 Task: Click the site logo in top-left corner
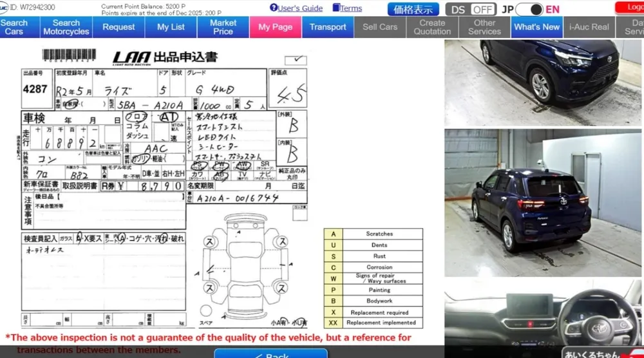pos(5,7)
